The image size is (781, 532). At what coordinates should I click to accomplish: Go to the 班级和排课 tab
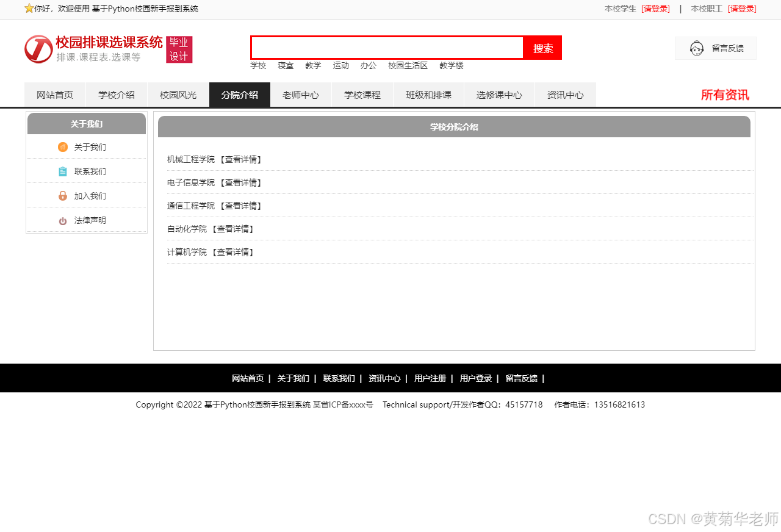(429, 95)
